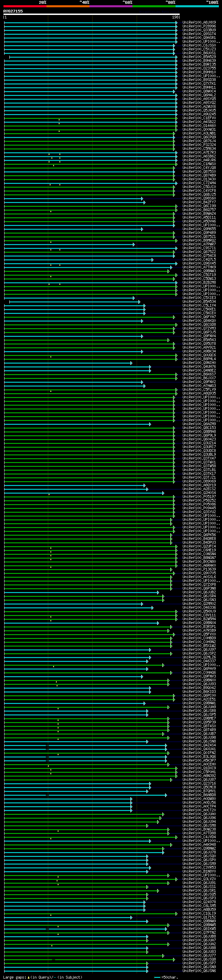Open hit UniRef100_P28996

(x=199, y=26)
